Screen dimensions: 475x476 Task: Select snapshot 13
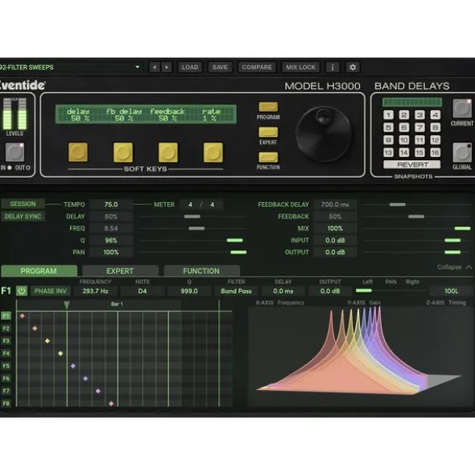pyautogui.click(x=388, y=152)
